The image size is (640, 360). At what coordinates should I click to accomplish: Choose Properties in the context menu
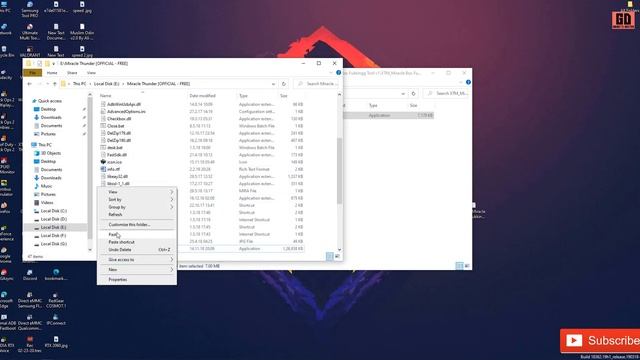(x=137, y=280)
